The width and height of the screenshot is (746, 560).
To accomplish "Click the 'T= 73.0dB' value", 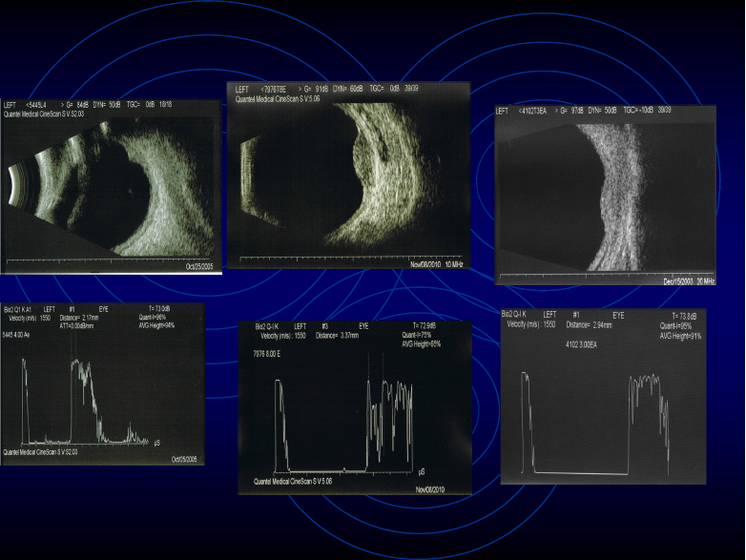I will click(159, 309).
